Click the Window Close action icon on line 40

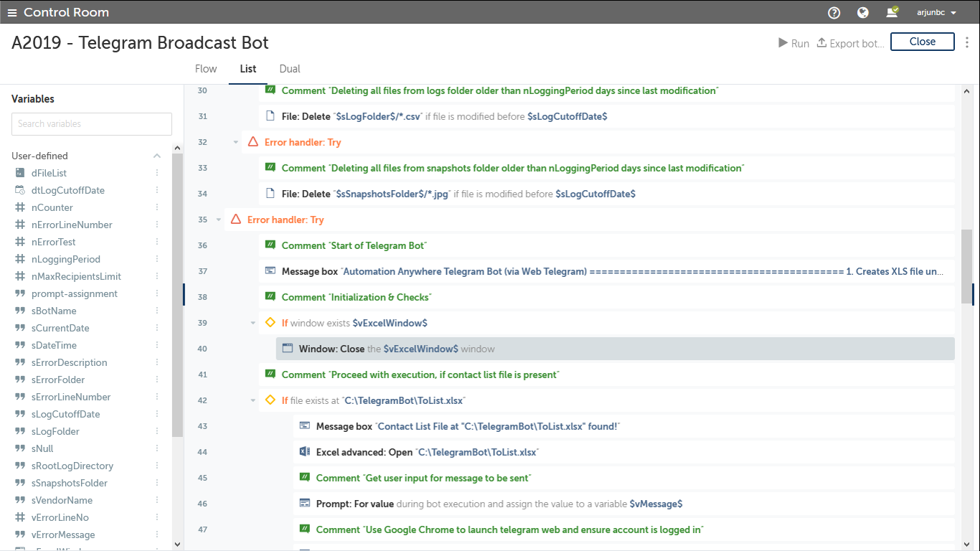pyautogui.click(x=288, y=349)
